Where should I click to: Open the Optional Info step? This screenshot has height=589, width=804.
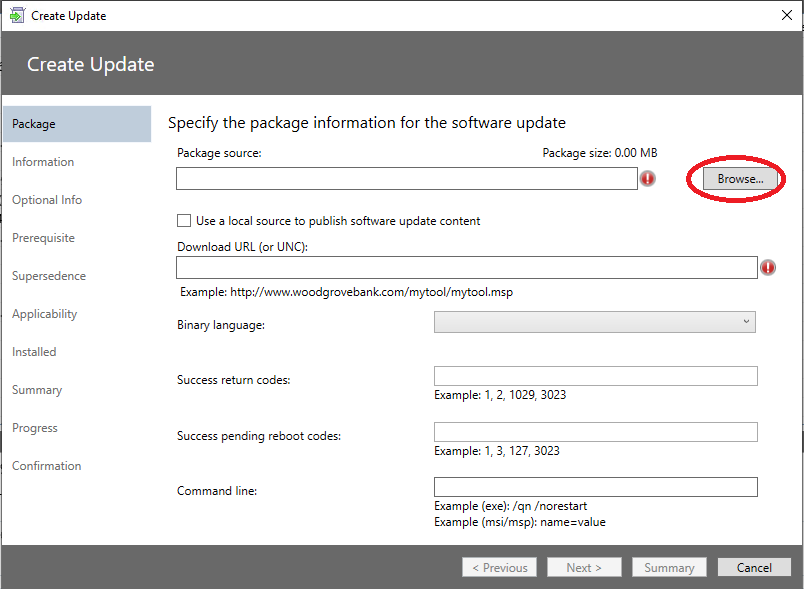point(47,200)
